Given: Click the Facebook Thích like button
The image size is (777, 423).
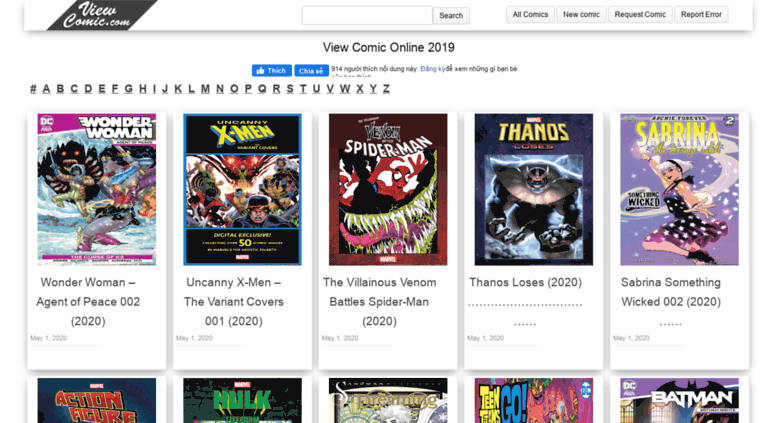Looking at the screenshot, I should click(272, 71).
